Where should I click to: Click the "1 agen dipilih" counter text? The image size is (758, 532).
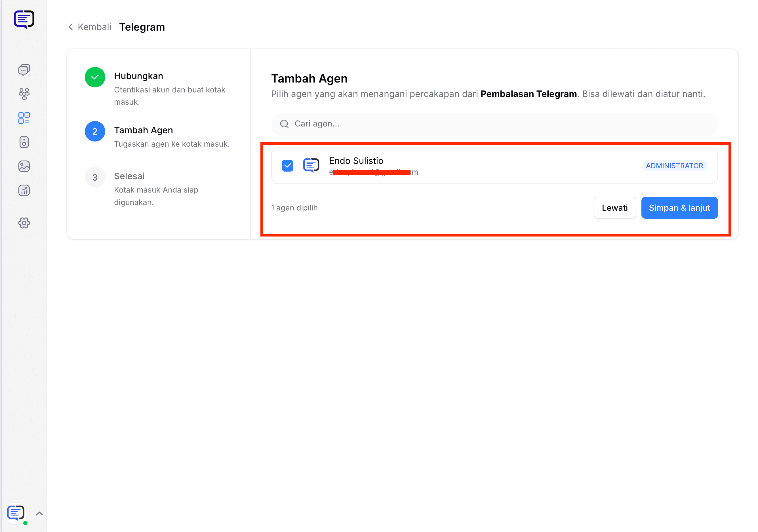click(294, 208)
